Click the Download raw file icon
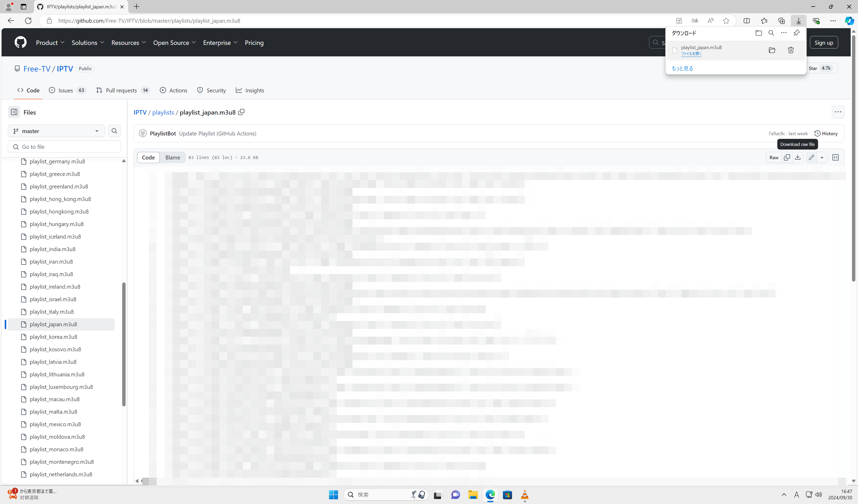This screenshot has width=858, height=504. tap(797, 157)
